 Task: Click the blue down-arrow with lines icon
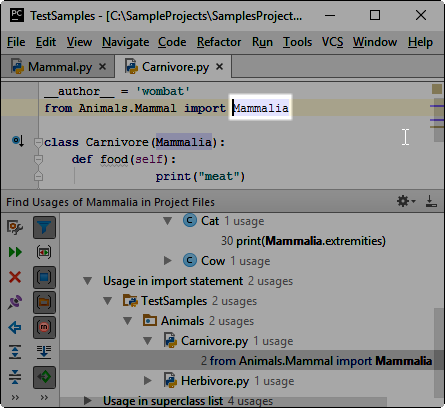pyautogui.click(x=44, y=352)
